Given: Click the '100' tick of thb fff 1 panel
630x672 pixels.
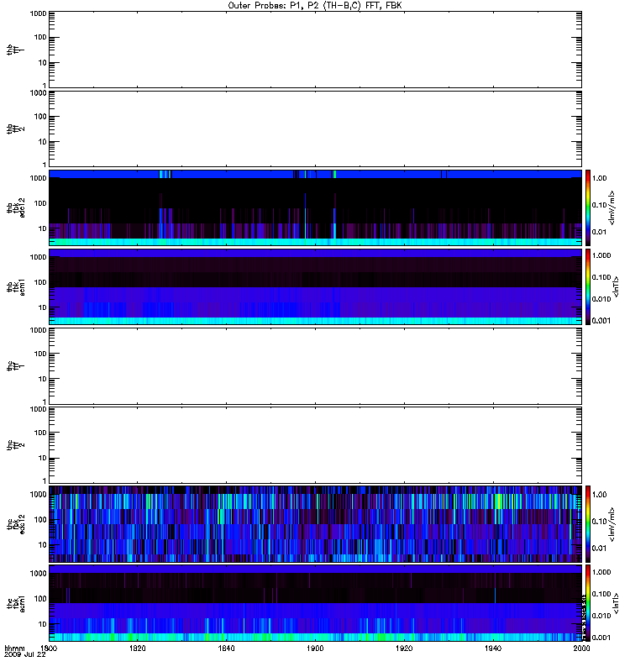Looking at the screenshot, I should 39,37.
